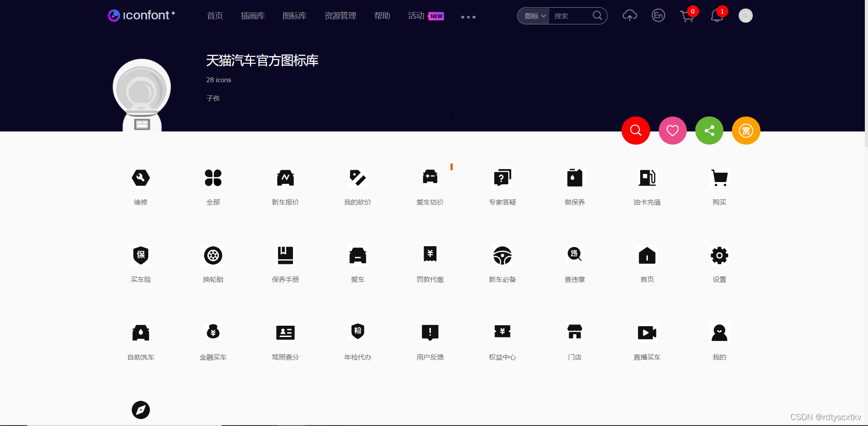Image resolution: width=868 pixels, height=426 pixels.
Task: Select the 门店 storefront icon
Action: point(575,332)
